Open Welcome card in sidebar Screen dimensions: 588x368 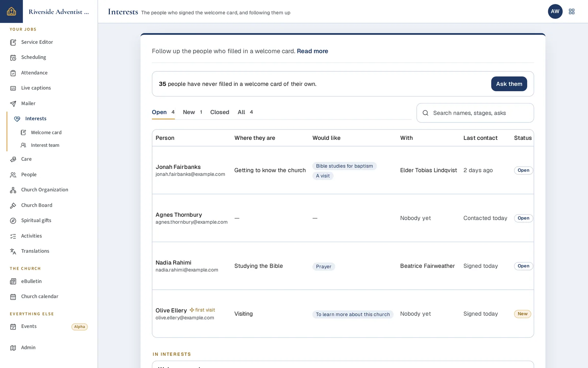click(46, 132)
